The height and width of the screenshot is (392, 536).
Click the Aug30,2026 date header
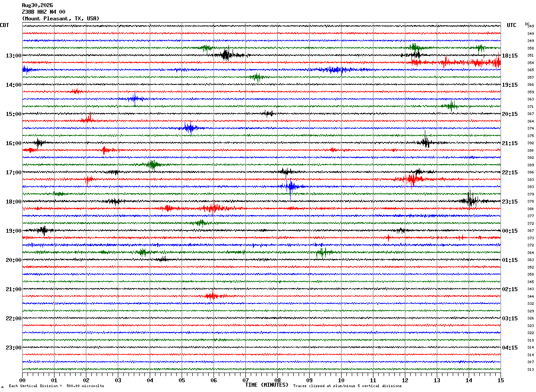pos(37,5)
